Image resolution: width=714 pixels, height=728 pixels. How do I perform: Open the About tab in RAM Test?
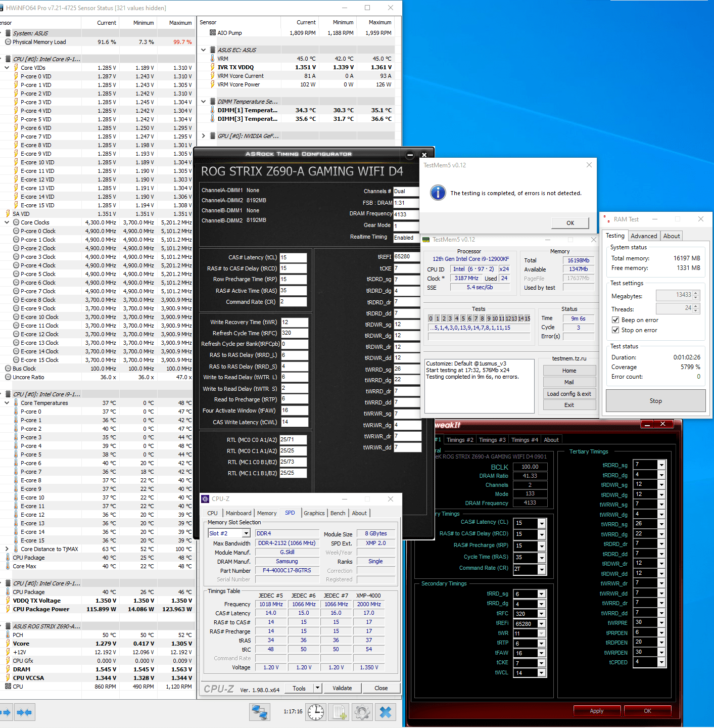[672, 236]
